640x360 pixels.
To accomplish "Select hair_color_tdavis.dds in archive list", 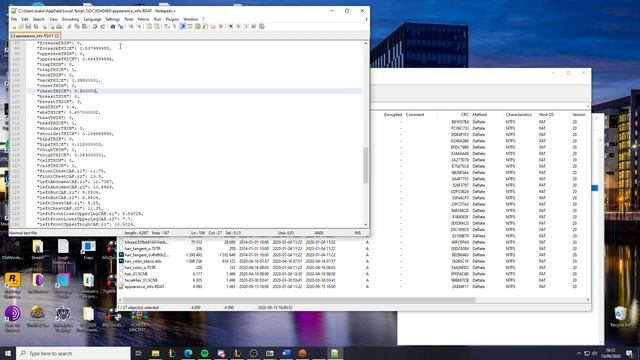I will (143, 261).
